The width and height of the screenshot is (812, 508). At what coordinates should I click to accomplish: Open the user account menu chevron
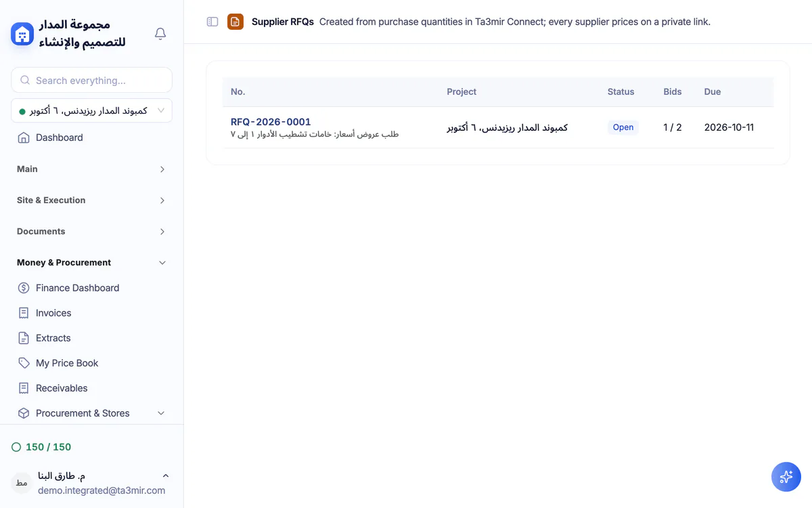(166, 476)
